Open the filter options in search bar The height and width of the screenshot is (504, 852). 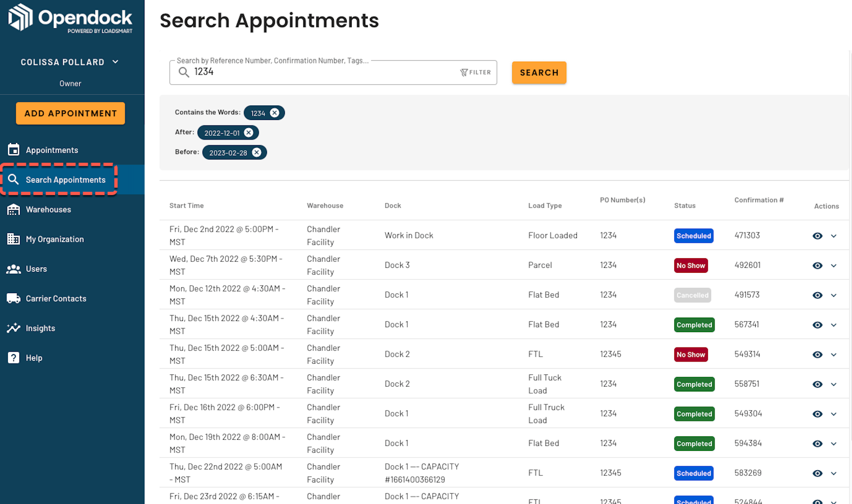[475, 72]
